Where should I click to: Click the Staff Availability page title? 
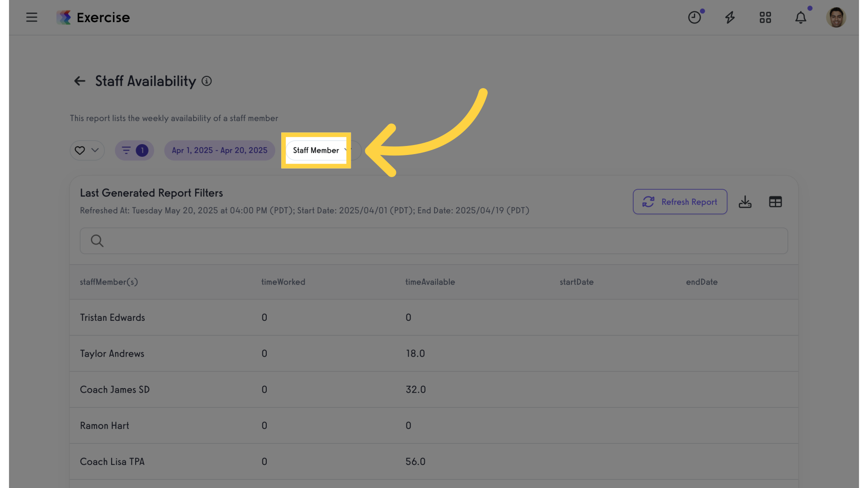[x=146, y=81]
